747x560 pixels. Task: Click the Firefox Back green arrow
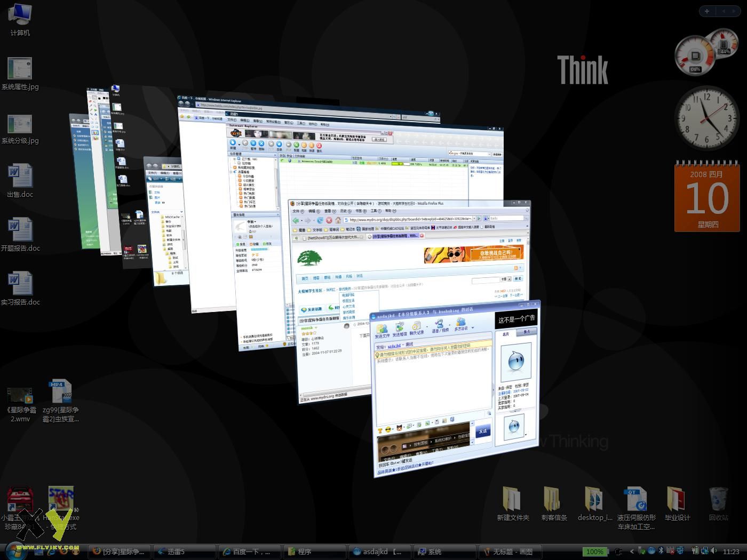coord(295,220)
